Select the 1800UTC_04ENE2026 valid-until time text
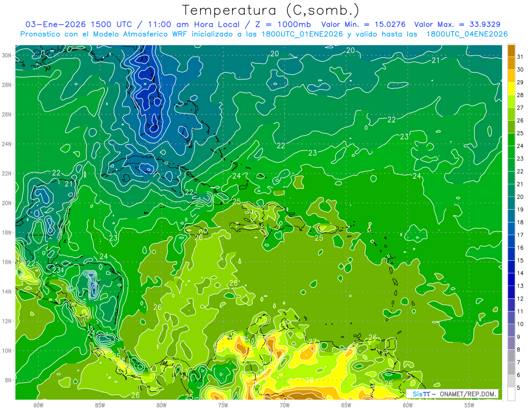532x411 pixels. [x=467, y=34]
